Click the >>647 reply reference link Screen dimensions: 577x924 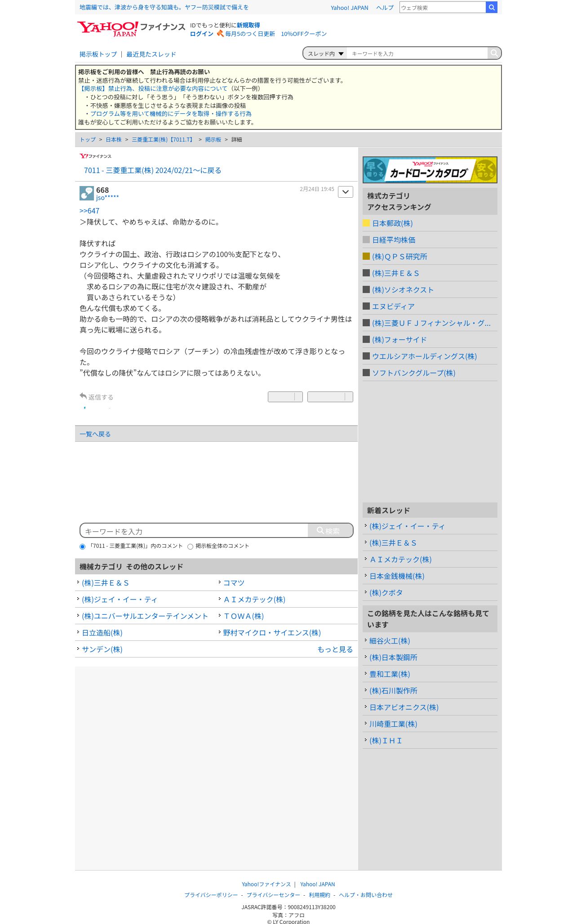tap(89, 211)
